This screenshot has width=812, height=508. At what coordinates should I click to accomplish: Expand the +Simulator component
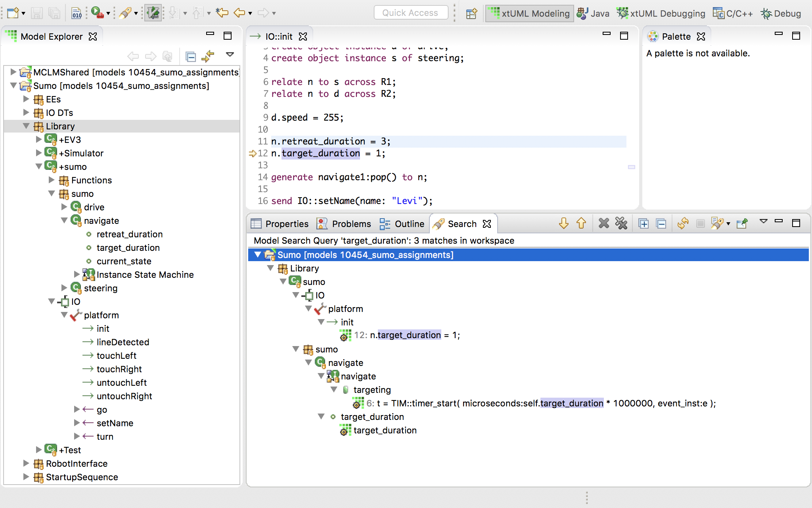(39, 153)
